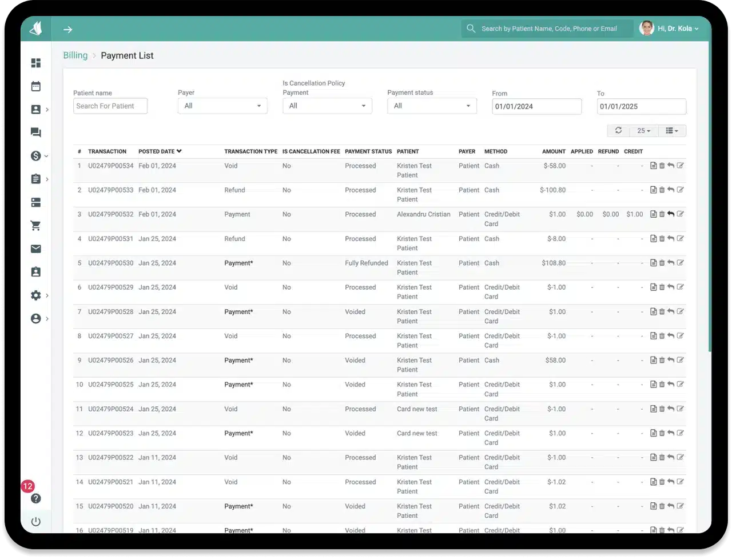732x560 pixels.
Task: Open the dashboard icon in sidebar
Action: point(36,63)
